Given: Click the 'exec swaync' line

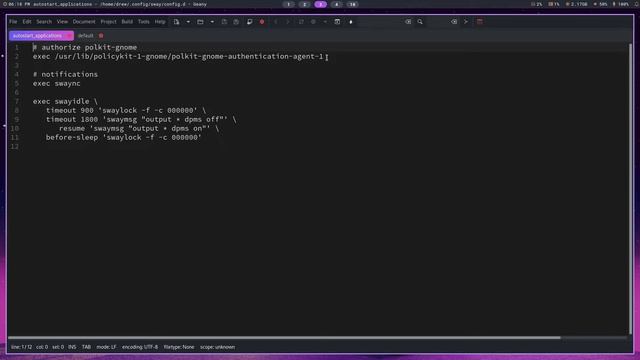Looking at the screenshot, I should (x=57, y=83).
